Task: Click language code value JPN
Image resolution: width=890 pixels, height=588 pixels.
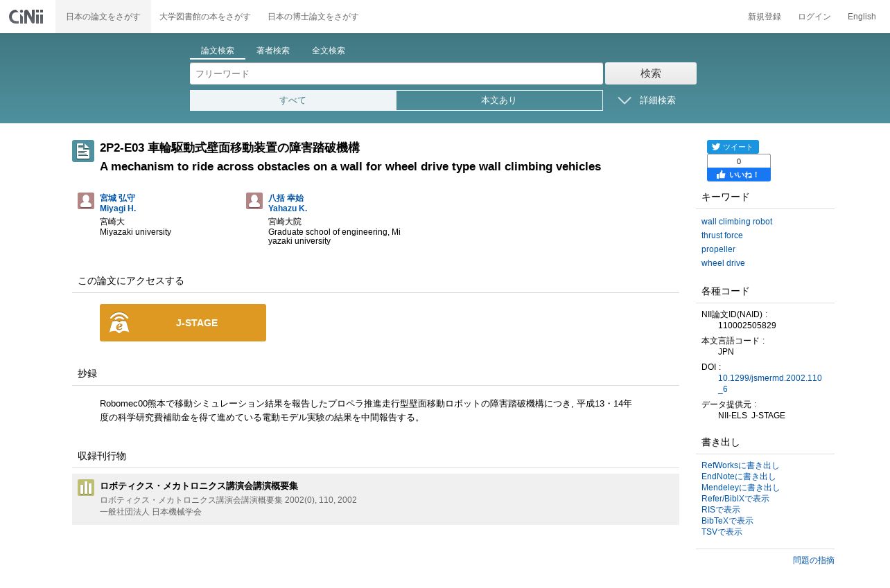Action: click(x=726, y=352)
